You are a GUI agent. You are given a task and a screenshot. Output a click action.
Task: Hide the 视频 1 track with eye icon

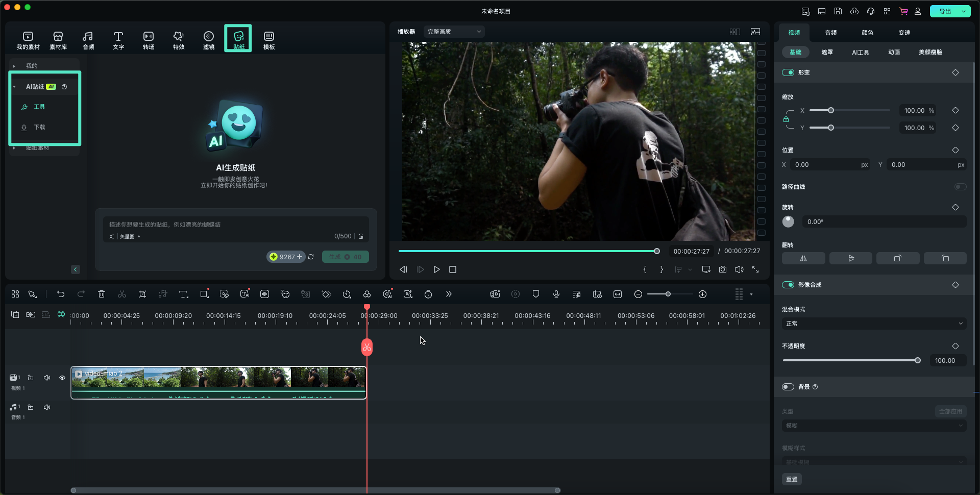pyautogui.click(x=62, y=378)
